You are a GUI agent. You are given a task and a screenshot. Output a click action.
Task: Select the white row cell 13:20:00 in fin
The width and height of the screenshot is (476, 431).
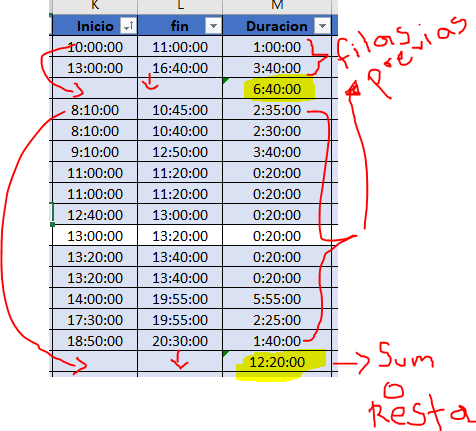(180, 236)
